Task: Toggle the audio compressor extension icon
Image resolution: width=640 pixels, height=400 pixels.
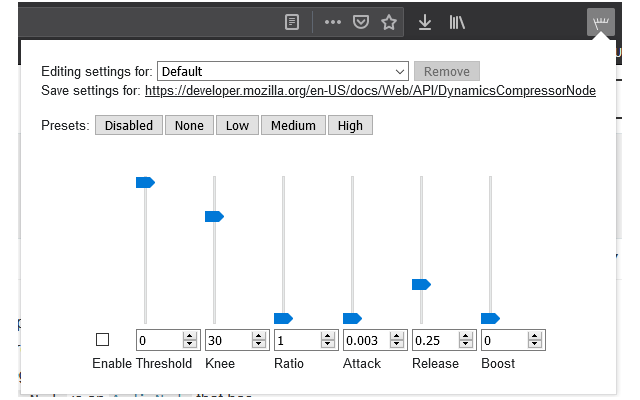Action: click(601, 22)
